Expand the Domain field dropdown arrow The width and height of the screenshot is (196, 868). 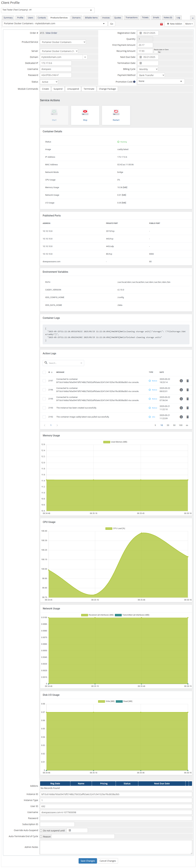(85, 57)
